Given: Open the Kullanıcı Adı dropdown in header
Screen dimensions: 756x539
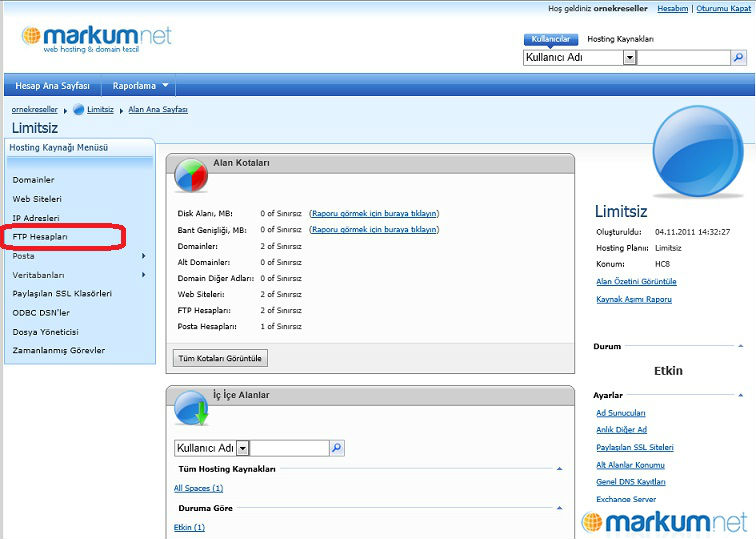Looking at the screenshot, I should (x=629, y=58).
